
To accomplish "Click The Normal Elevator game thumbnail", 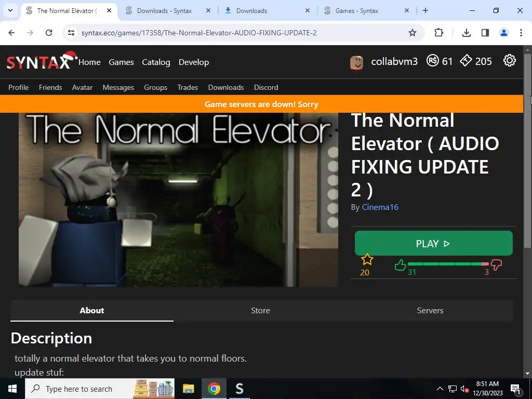I will [x=178, y=199].
